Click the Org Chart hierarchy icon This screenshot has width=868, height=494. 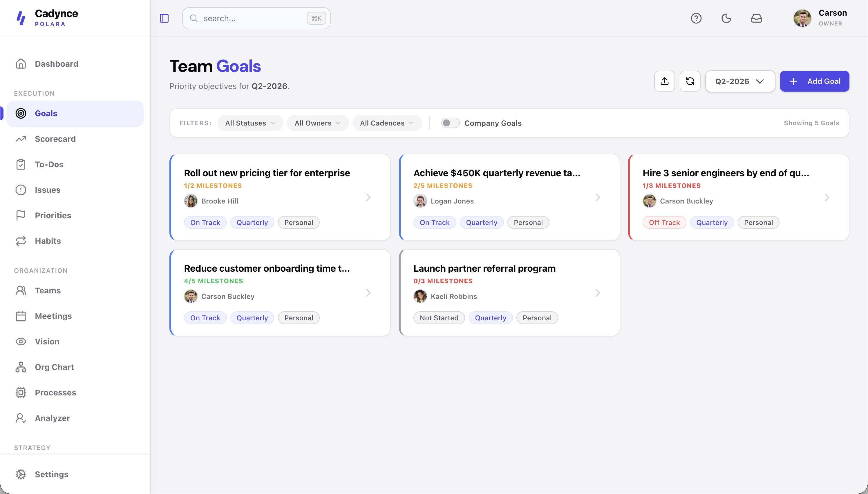pyautogui.click(x=21, y=367)
